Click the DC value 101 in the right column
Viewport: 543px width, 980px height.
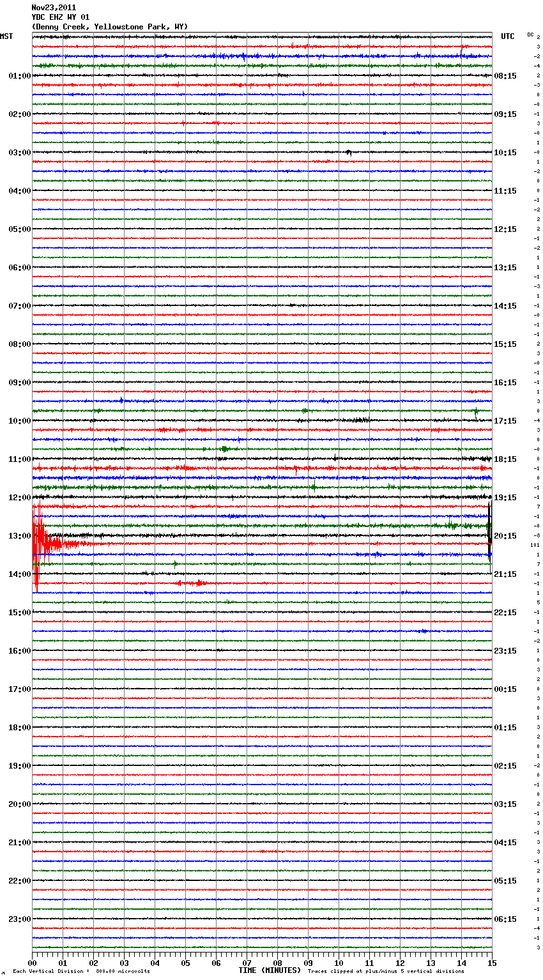[535, 545]
